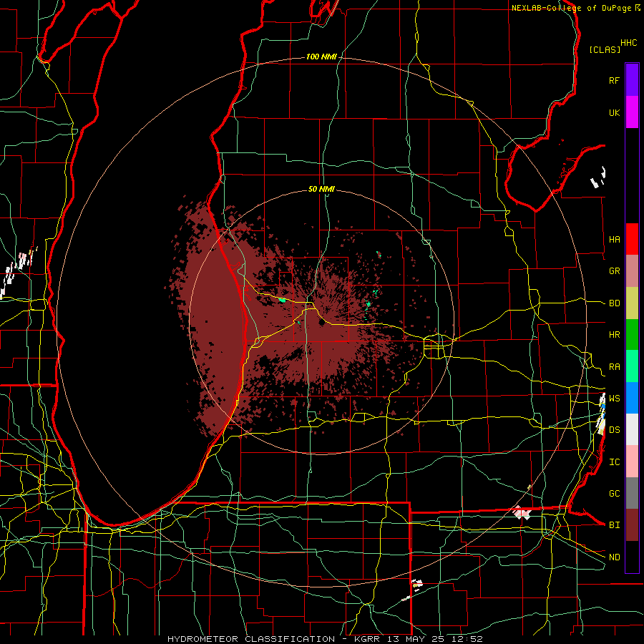Click the BD yellow legend swatch
Screen dimensions: 644x644
632,303
